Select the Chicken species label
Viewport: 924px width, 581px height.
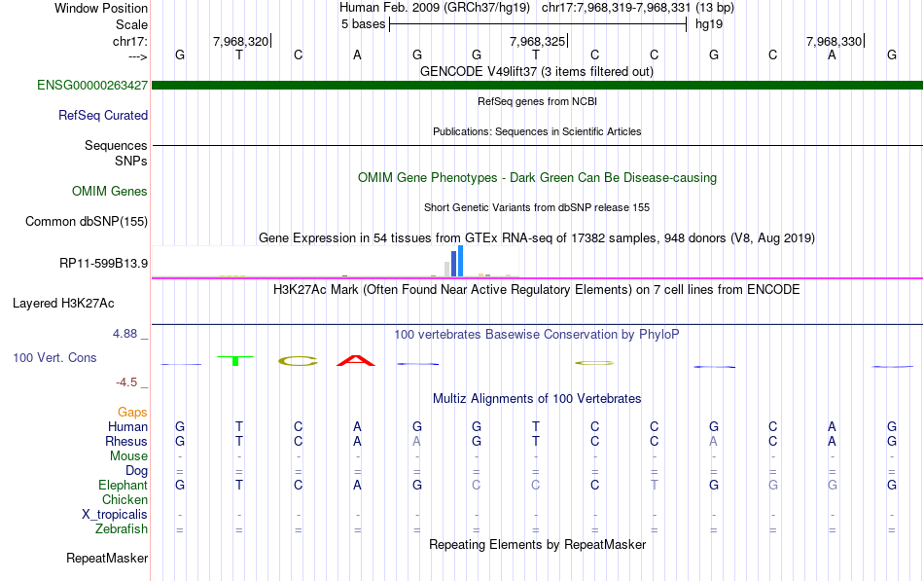pyautogui.click(x=124, y=499)
